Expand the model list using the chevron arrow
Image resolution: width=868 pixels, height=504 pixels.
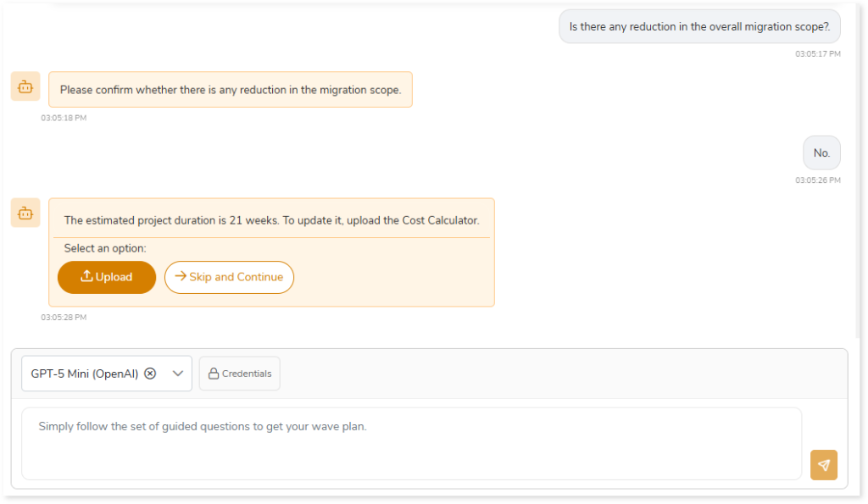coord(178,374)
